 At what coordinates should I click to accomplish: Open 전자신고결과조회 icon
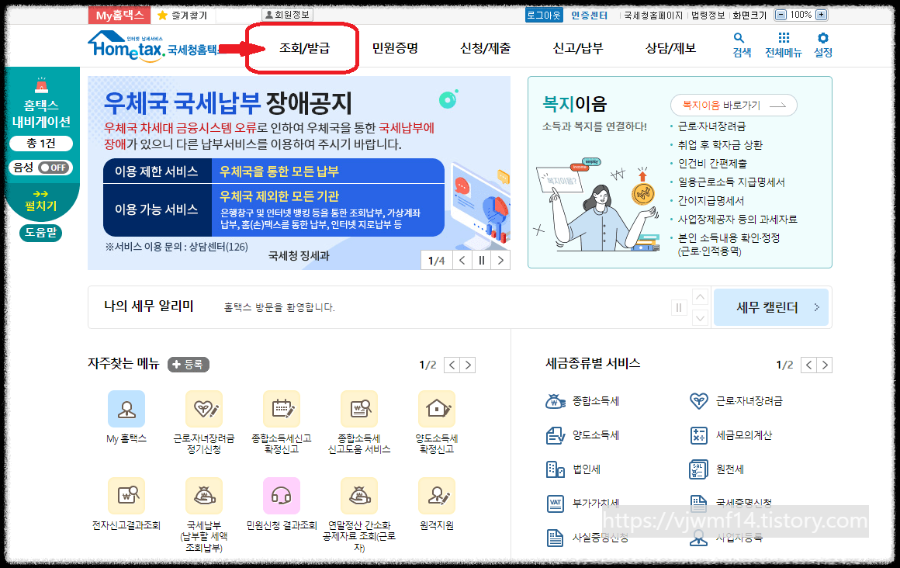coord(126,495)
